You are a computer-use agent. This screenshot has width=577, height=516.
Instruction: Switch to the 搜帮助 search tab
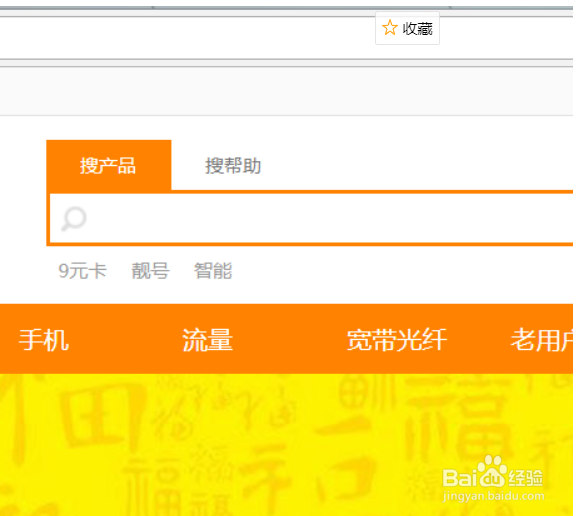point(233,166)
